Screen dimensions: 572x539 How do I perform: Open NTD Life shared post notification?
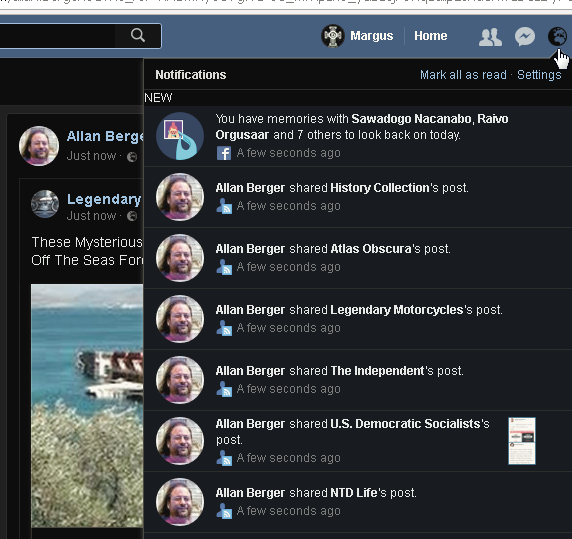358,502
